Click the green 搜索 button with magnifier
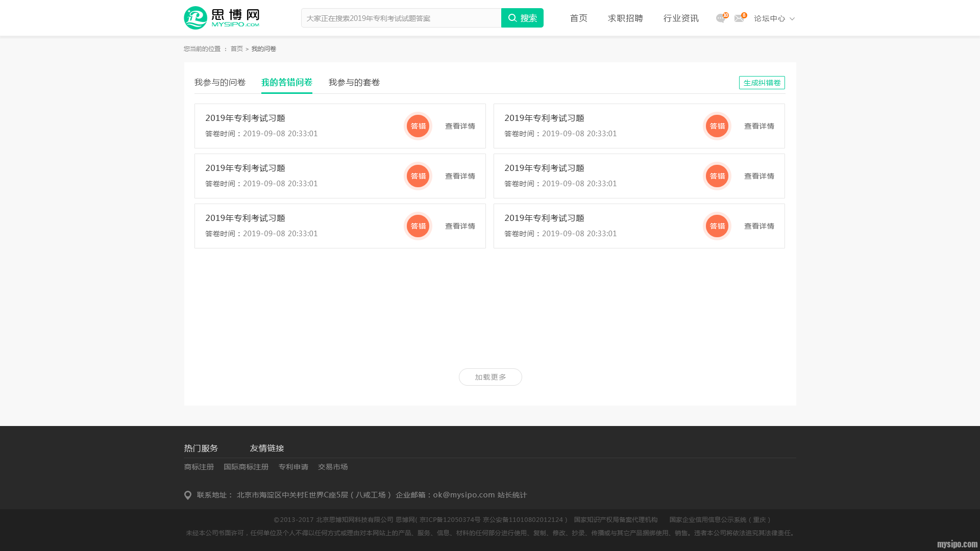Screen dimensions: 980x551 522,18
